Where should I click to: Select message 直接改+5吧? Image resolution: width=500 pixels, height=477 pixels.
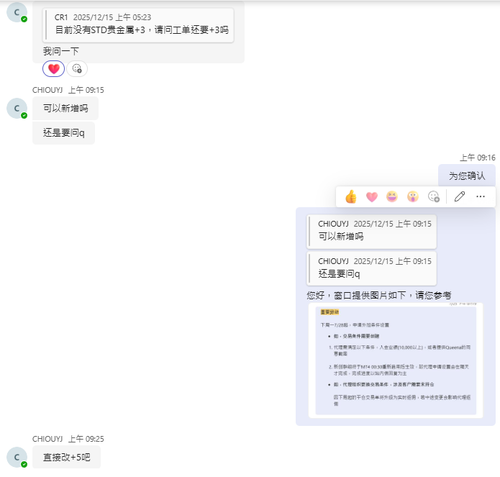(66, 457)
